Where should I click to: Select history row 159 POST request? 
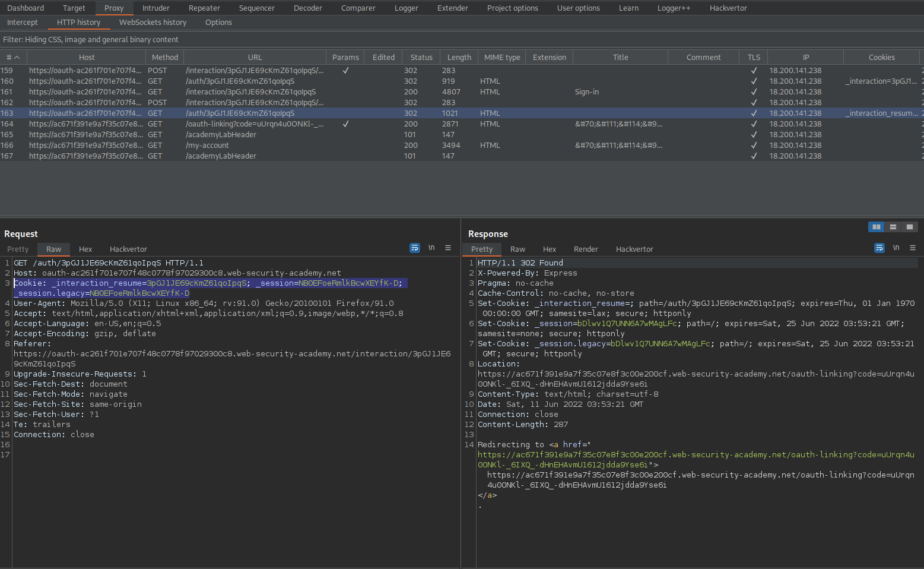click(462, 70)
